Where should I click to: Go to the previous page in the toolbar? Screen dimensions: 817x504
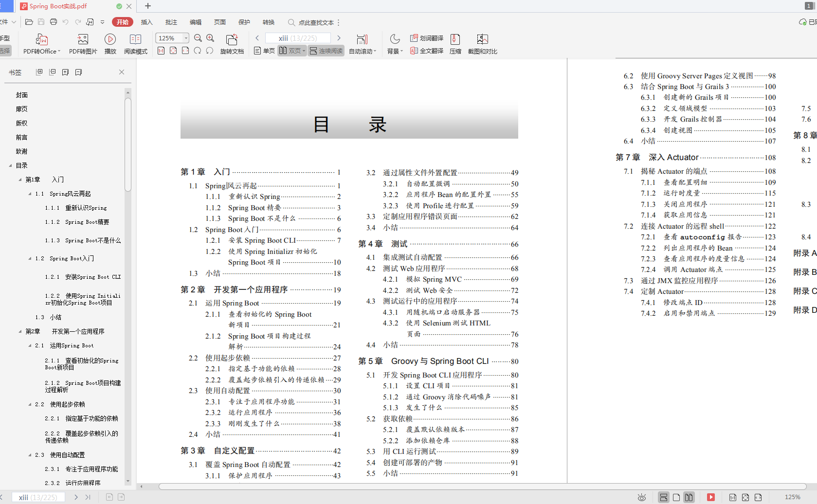pos(257,38)
